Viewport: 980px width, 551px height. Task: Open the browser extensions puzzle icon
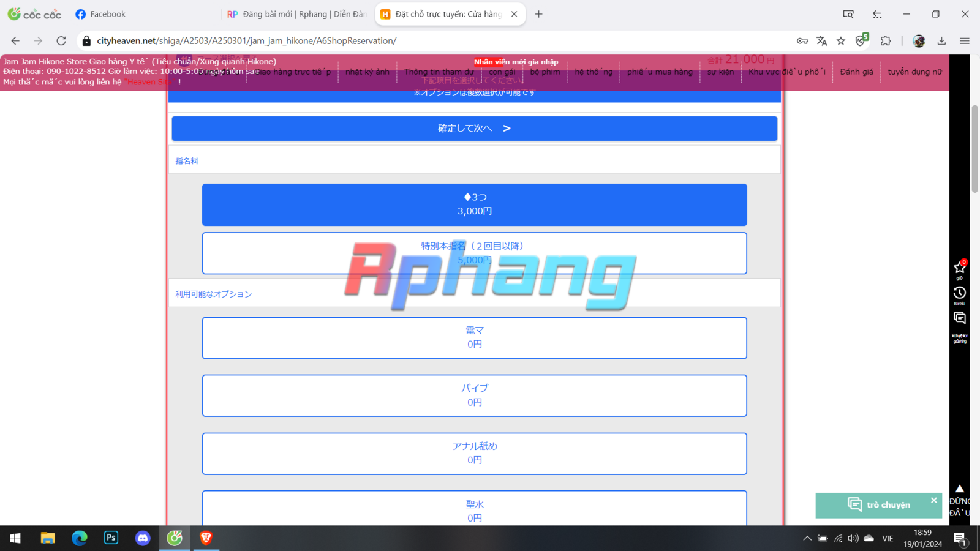click(886, 41)
